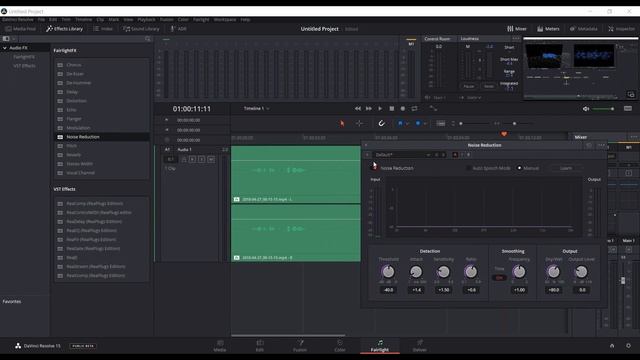Viewport: 640px width, 360px height.
Task: Search the effects library
Action: [148, 39]
